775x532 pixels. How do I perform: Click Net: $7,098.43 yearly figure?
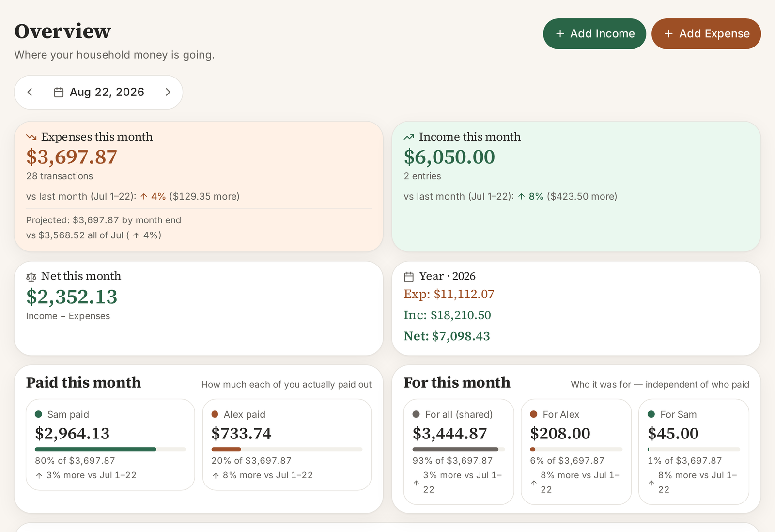(447, 336)
